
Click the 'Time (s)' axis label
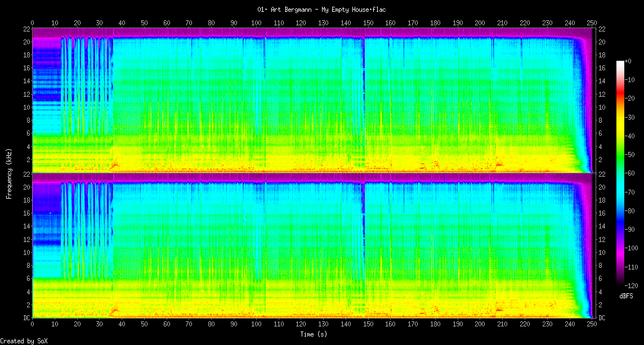point(312,334)
